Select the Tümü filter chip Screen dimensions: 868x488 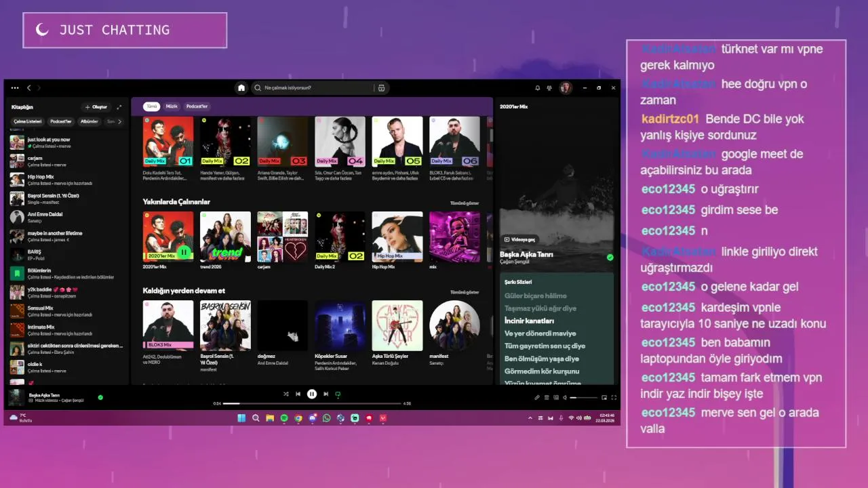pos(151,106)
